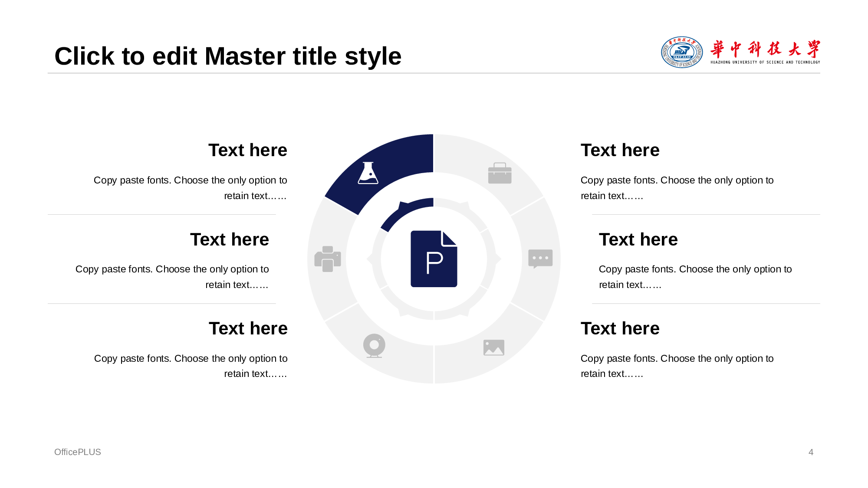This screenshot has height=488, width=868.
Task: Select the middle-left 'Text here' heading
Action: tap(229, 239)
